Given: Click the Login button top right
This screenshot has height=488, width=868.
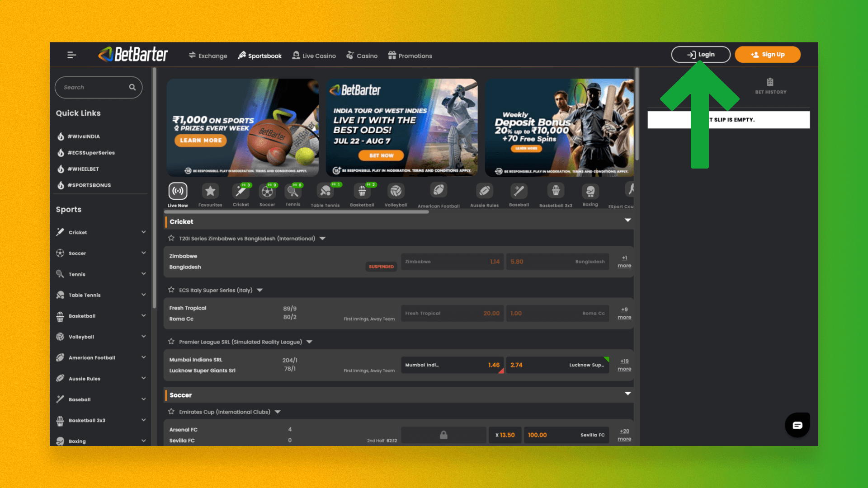Looking at the screenshot, I should pos(700,54).
